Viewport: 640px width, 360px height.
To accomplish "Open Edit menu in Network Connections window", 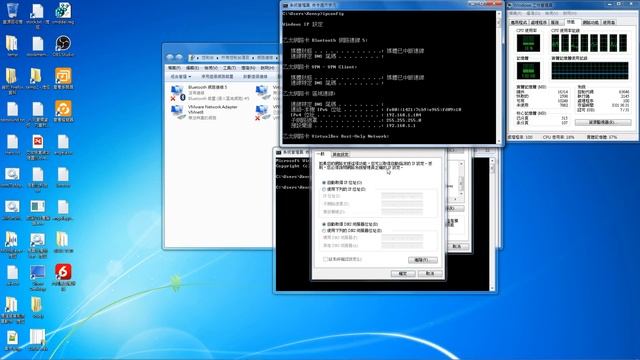I will point(192,68).
